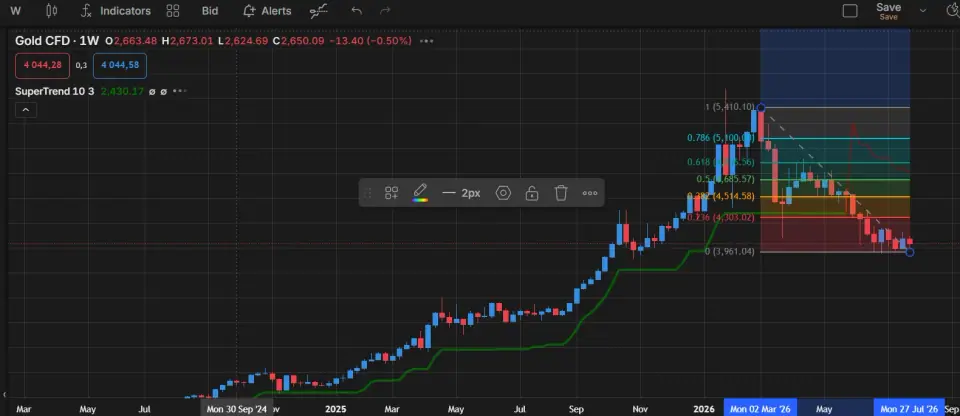Screen dimensions: 960x416
Task: Click the 2025 label on the time axis
Action: click(x=336, y=409)
